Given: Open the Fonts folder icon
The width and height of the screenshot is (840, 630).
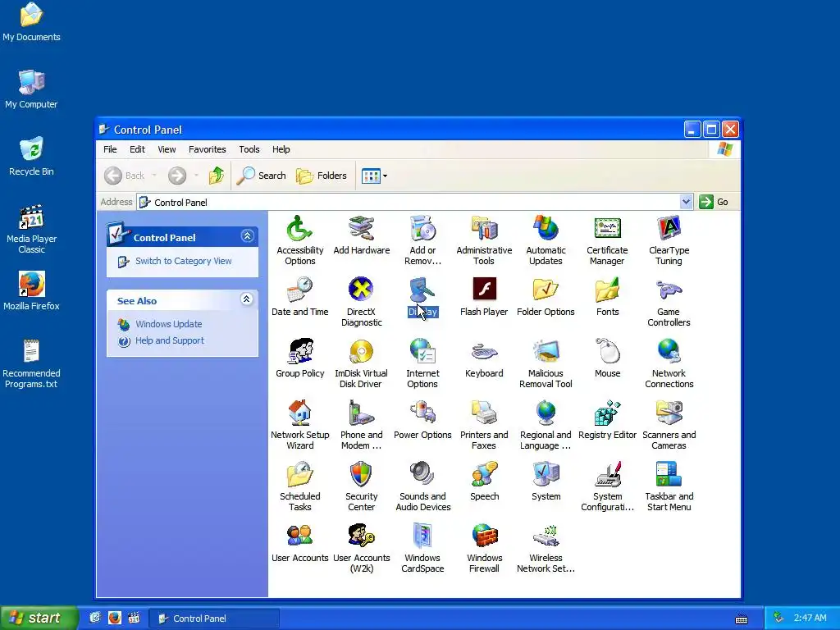Looking at the screenshot, I should (x=608, y=290).
